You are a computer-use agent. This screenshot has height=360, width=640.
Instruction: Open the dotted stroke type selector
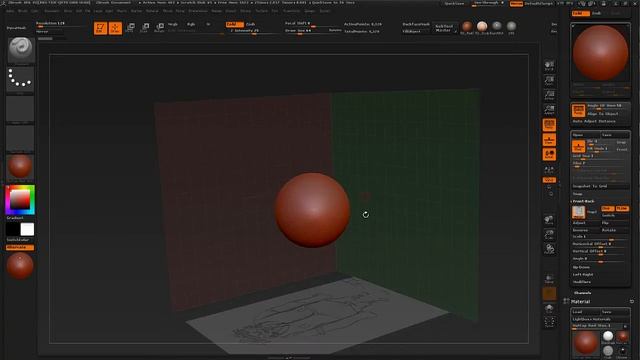pyautogui.click(x=20, y=79)
